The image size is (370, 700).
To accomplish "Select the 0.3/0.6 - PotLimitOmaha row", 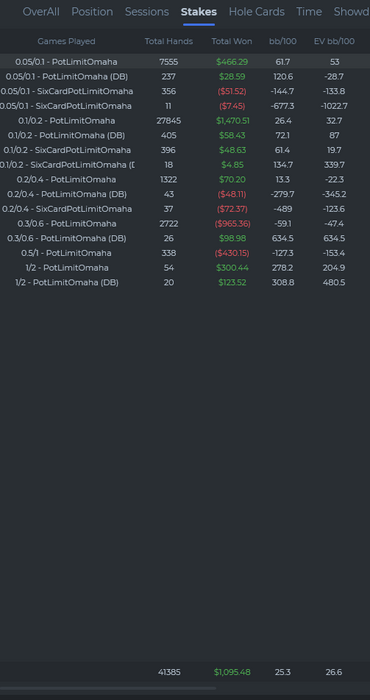I will [x=185, y=224].
